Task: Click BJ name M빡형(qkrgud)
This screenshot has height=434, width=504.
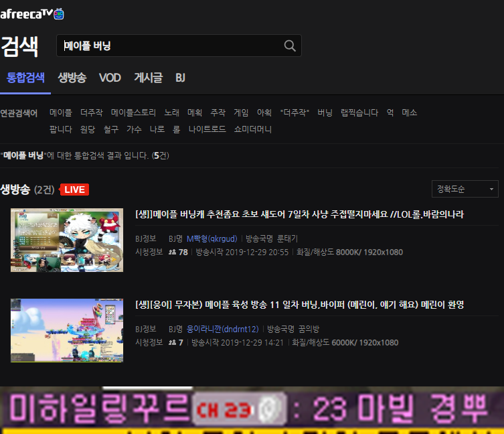Action: click(x=212, y=238)
